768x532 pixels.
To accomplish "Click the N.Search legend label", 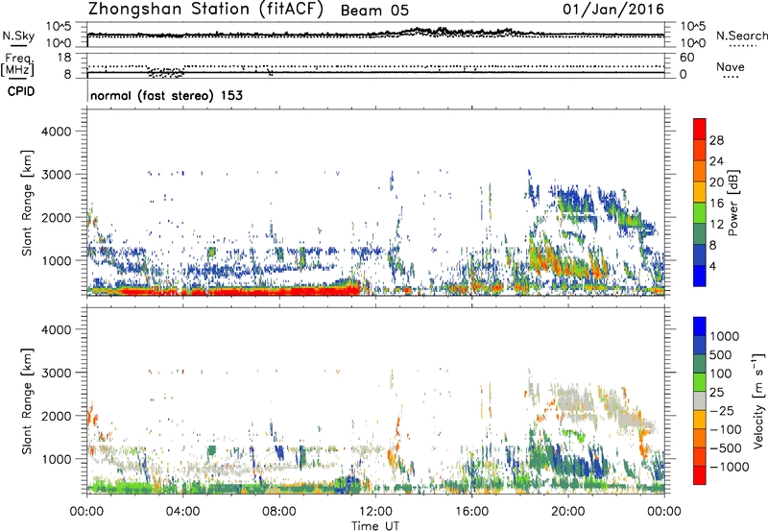I will pos(742,36).
